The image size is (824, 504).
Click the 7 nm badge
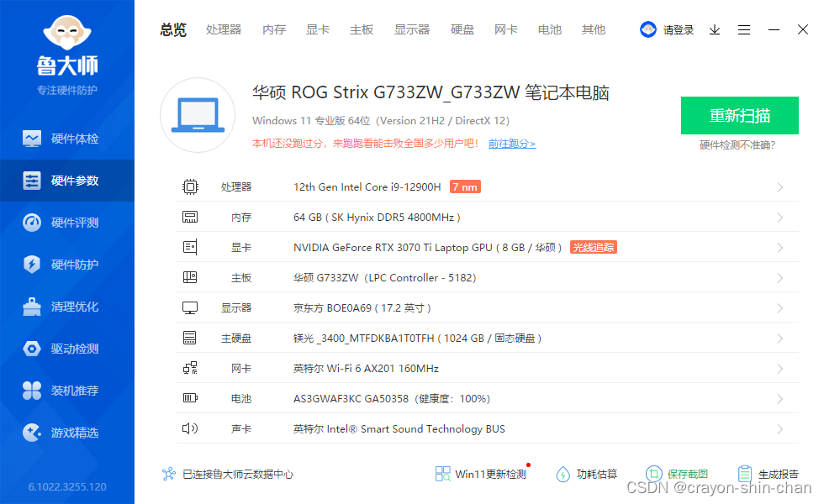pos(465,186)
